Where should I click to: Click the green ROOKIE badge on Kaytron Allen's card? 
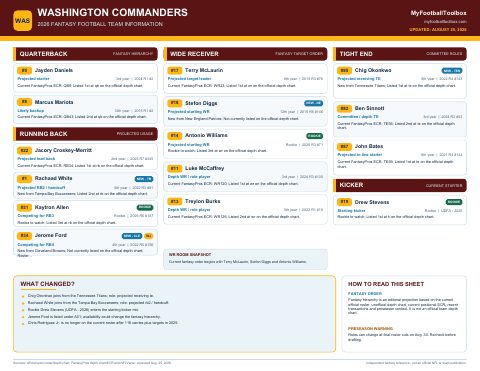[x=145, y=207]
